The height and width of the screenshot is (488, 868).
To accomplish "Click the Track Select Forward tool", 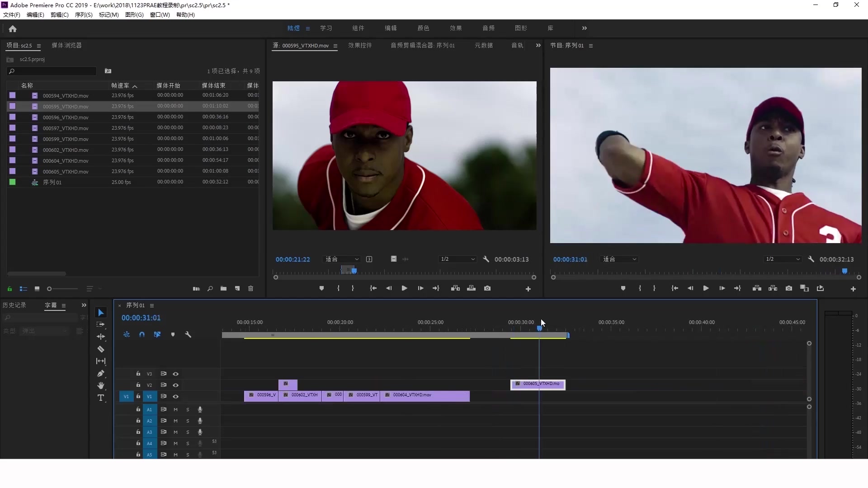I will (x=100, y=324).
